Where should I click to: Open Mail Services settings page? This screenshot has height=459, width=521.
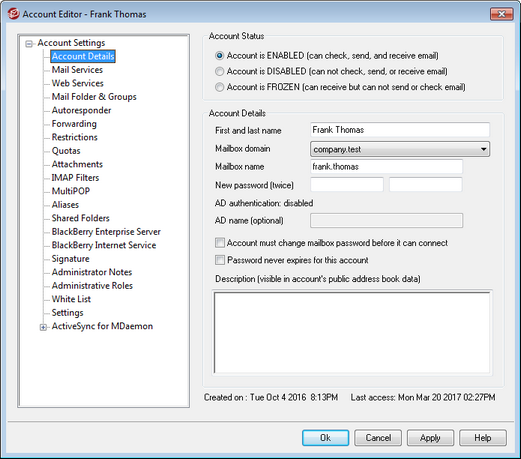tap(77, 70)
